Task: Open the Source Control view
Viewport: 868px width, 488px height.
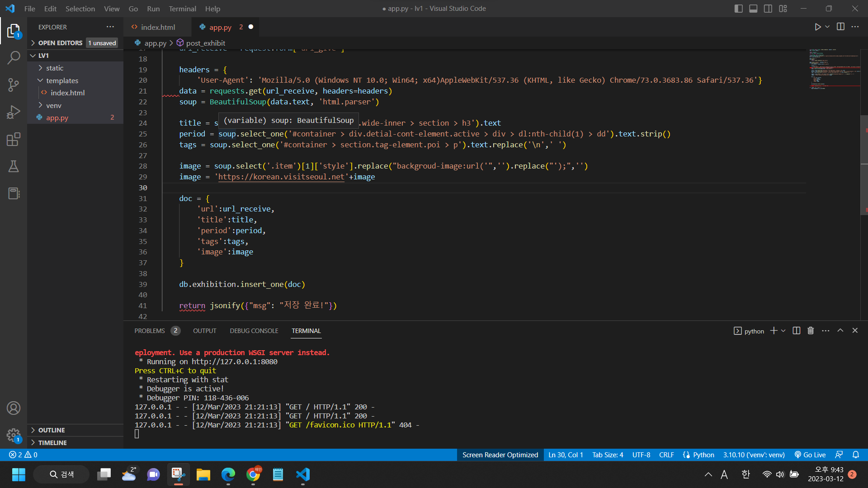Action: [14, 85]
